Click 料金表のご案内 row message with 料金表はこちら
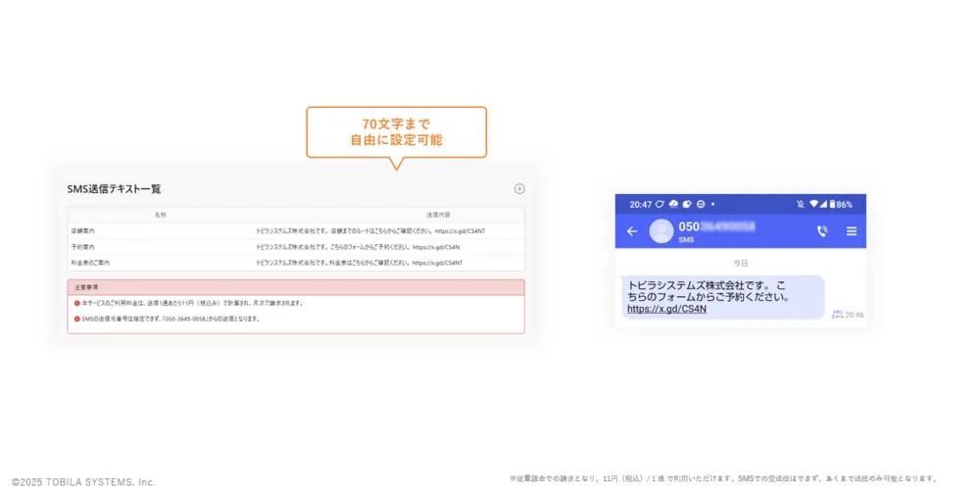Screen dimensions: 980x495 (360, 263)
